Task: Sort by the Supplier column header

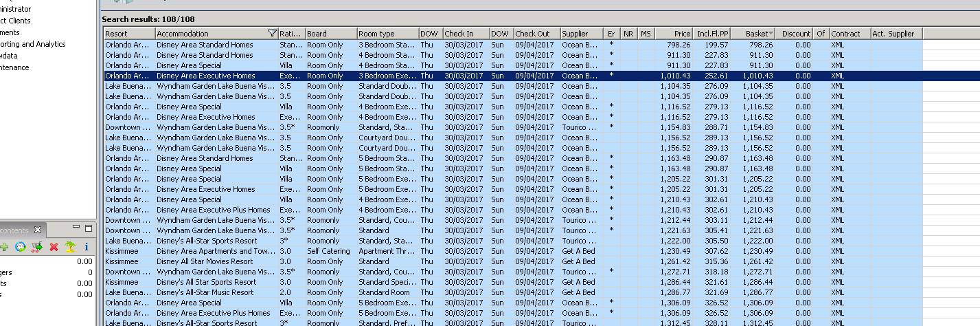Action: click(x=582, y=34)
